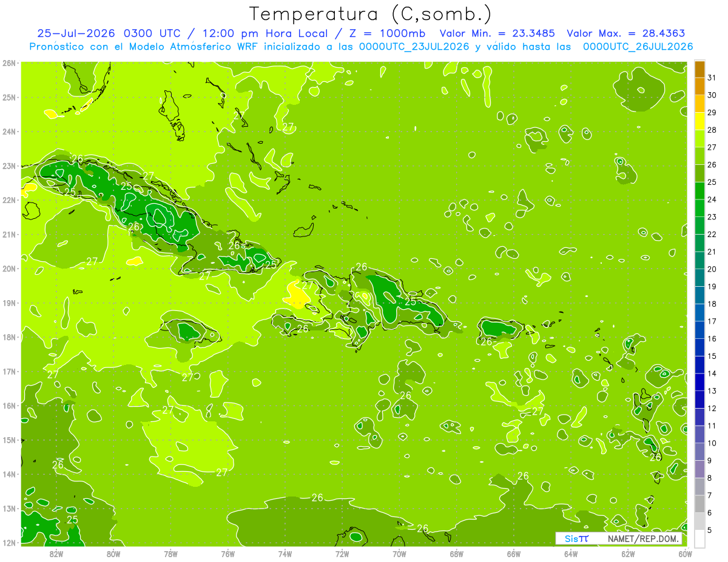Click 'Valor Min. = 23.3485' text
The height and width of the screenshot is (562, 728).
pyautogui.click(x=497, y=33)
